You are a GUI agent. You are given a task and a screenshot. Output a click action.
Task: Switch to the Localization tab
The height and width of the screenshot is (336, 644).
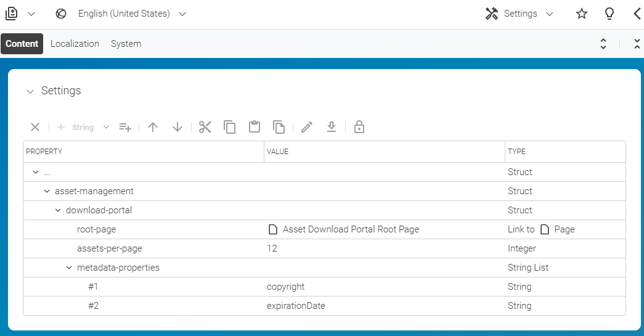[x=75, y=44]
